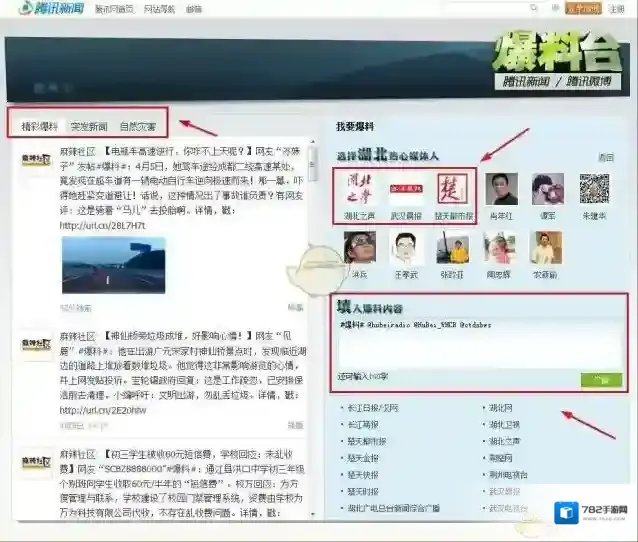Open 麻辣社区 avatar on 神仙桥 garbage post
Image resolution: width=638 pixels, height=542 pixels.
36,344
